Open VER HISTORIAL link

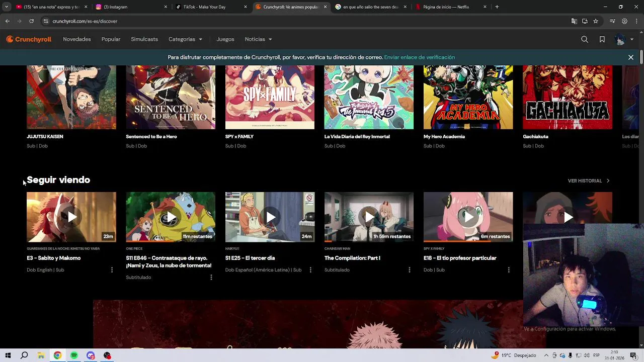click(588, 180)
